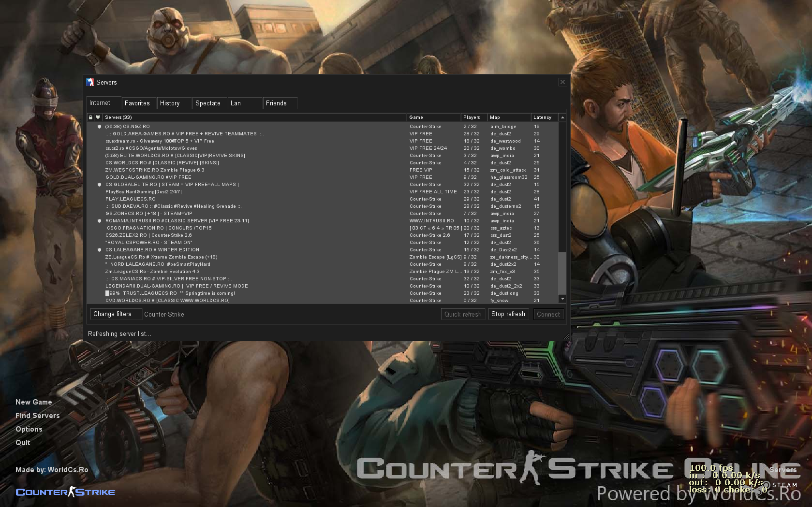Click the Servers window title icon
The image size is (812, 507).
[90, 83]
